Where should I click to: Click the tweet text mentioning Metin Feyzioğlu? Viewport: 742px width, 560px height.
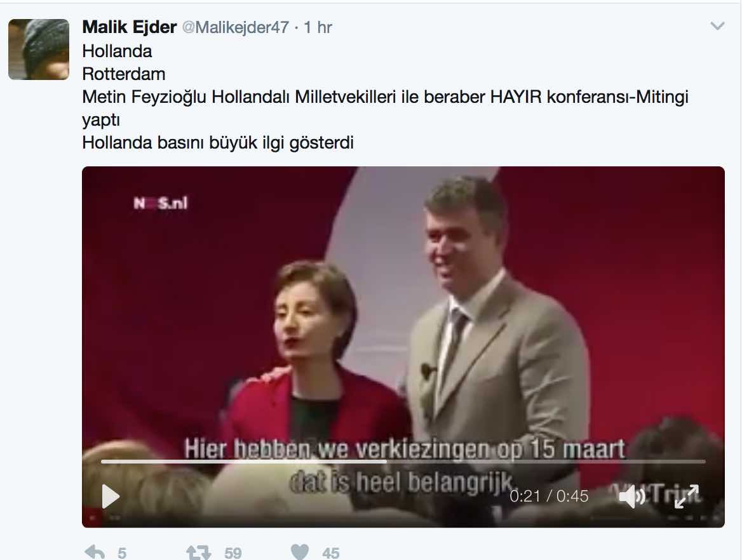pos(385,109)
